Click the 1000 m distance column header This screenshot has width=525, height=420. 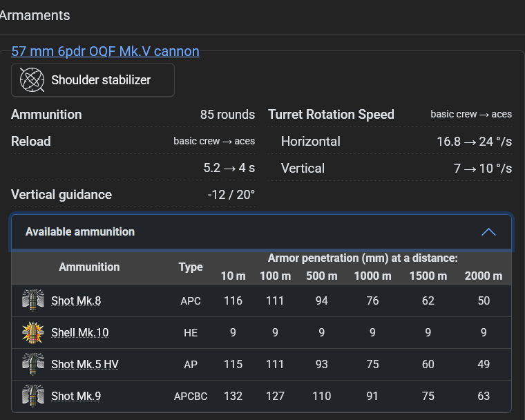[372, 276]
